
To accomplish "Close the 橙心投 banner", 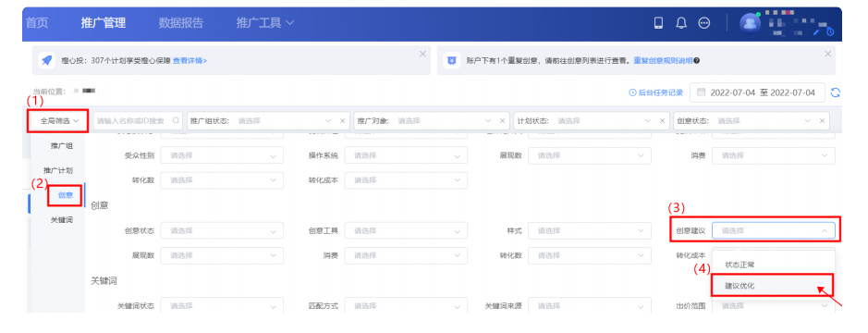I will [x=422, y=54].
